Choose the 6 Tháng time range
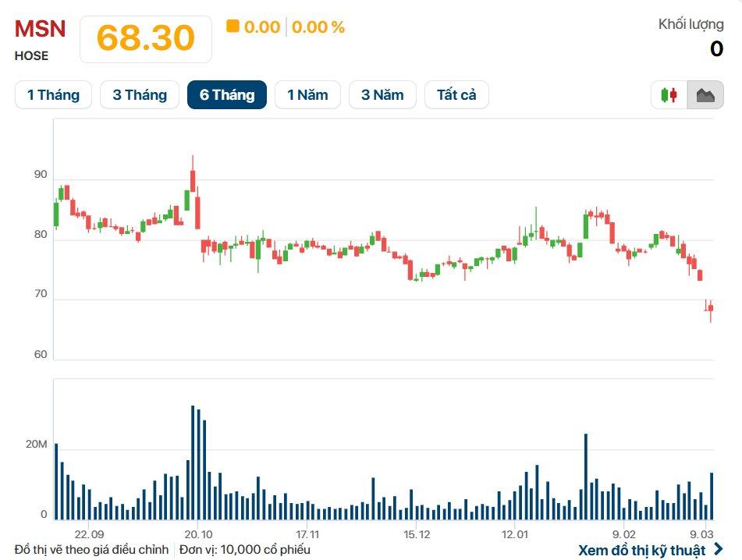 point(227,95)
